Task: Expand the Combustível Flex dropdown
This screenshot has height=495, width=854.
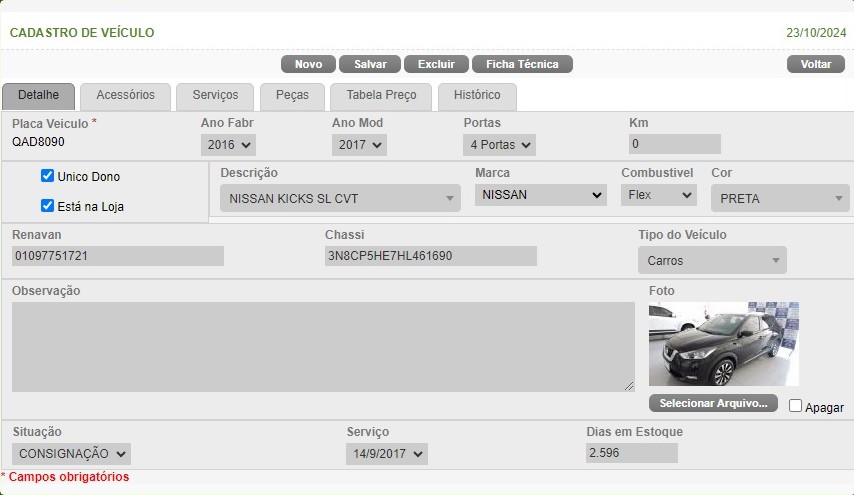Action: (x=658, y=195)
